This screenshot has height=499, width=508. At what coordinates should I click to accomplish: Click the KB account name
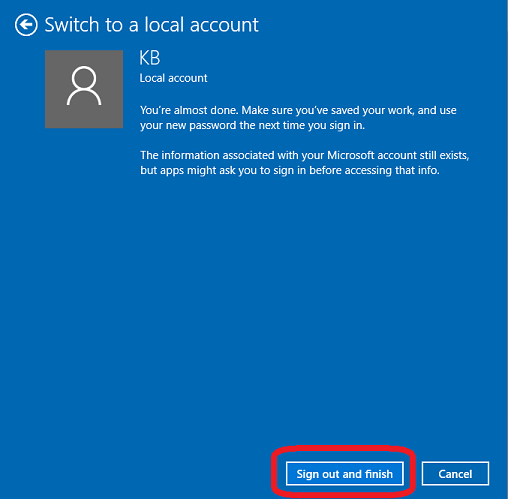coord(150,58)
